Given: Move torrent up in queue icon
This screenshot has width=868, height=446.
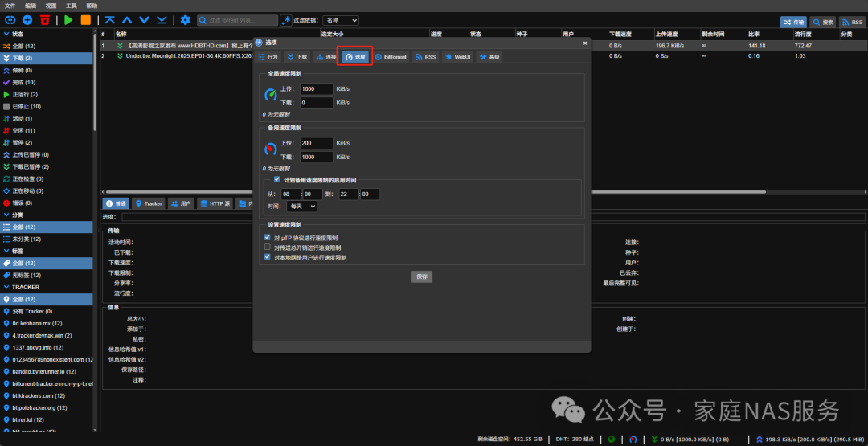Looking at the screenshot, I should pyautogui.click(x=127, y=20).
